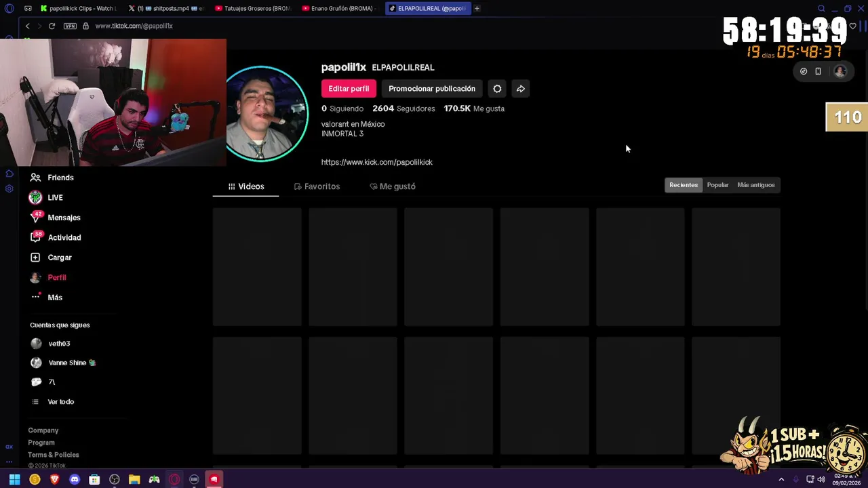The width and height of the screenshot is (868, 488).
Task: Switch to shitposts.mp4 X browser tab
Action: [x=166, y=8]
